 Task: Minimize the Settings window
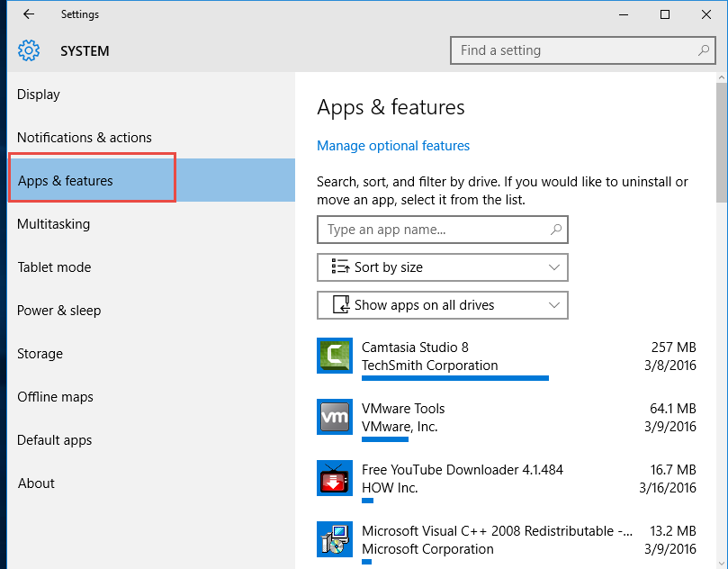[x=624, y=14]
